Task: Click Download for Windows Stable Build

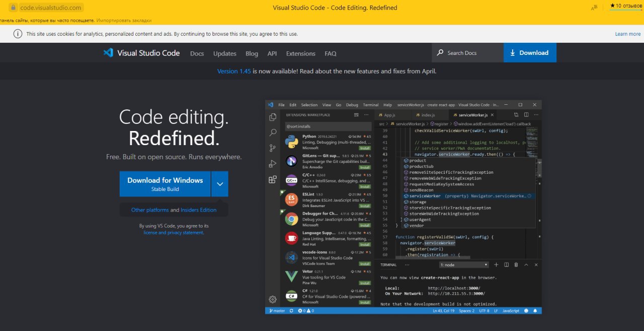Action: point(165,184)
